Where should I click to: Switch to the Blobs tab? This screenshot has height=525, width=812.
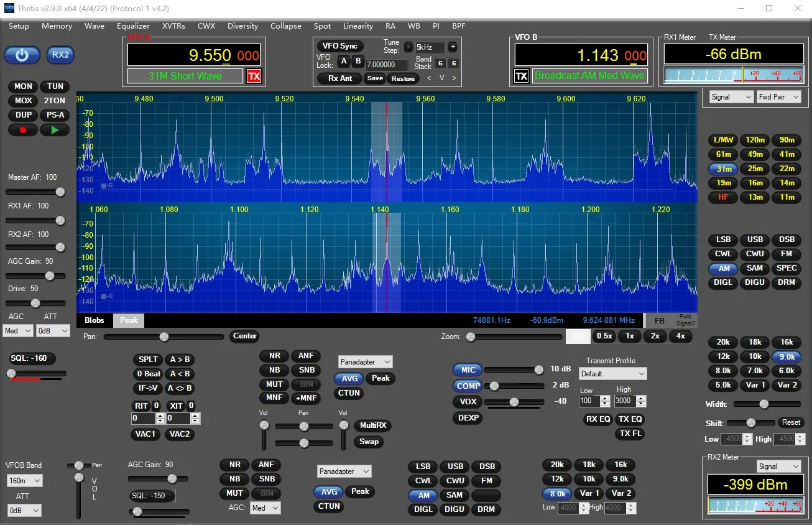(94, 320)
